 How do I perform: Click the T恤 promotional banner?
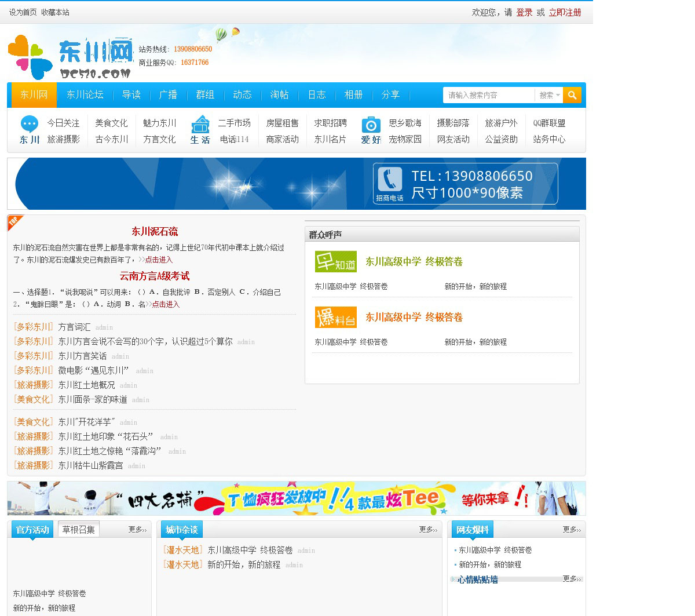[297, 498]
